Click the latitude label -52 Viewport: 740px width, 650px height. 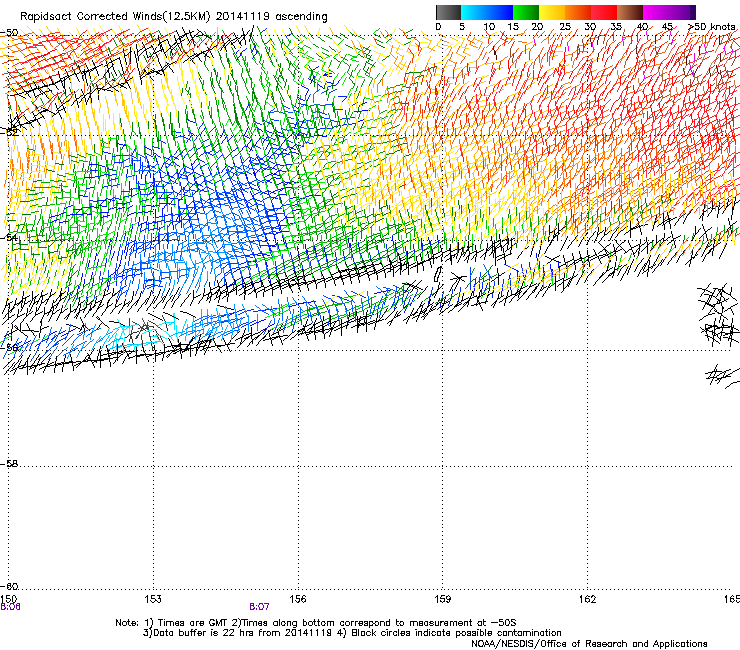(x=9, y=132)
